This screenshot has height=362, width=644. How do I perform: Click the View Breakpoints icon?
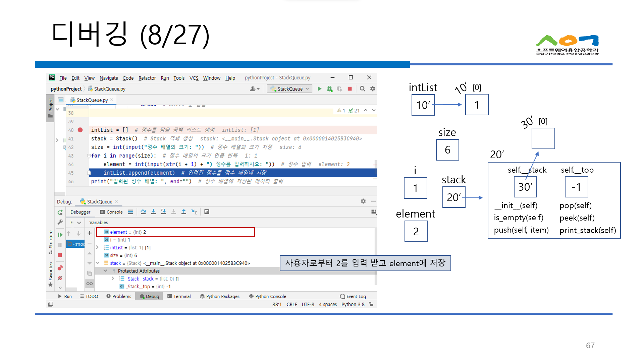tap(60, 267)
